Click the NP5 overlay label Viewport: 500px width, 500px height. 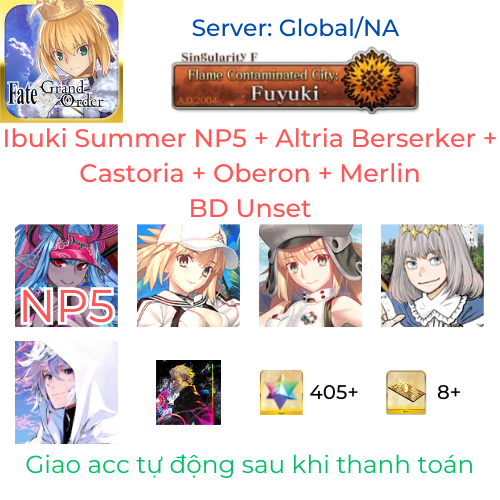click(67, 306)
